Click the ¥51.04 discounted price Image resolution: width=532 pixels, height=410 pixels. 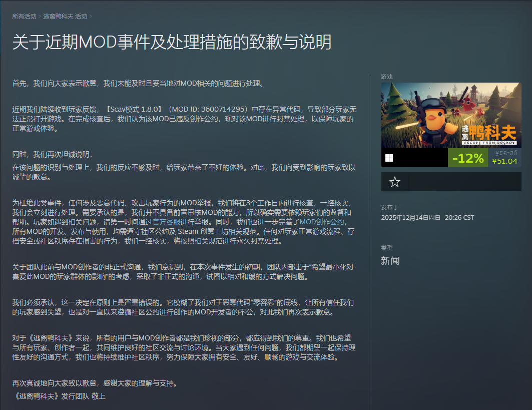[504, 162]
